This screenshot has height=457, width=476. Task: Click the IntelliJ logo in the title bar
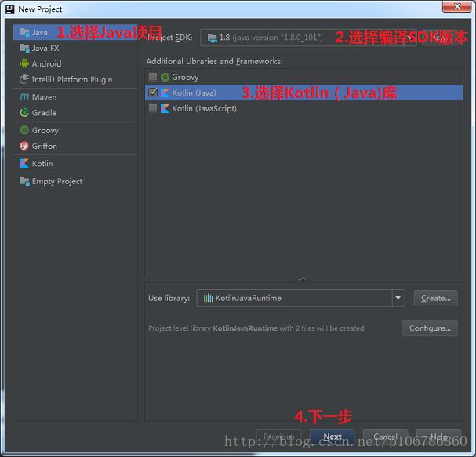(10, 9)
